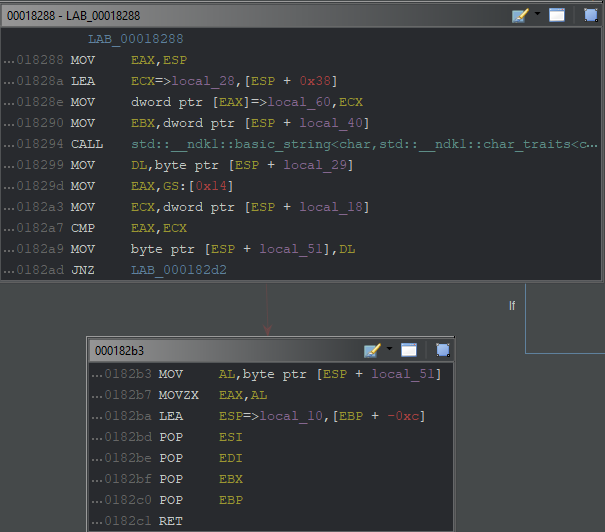Click the window icon on block 000182b3
This screenshot has height=532, width=605.
tap(409, 350)
